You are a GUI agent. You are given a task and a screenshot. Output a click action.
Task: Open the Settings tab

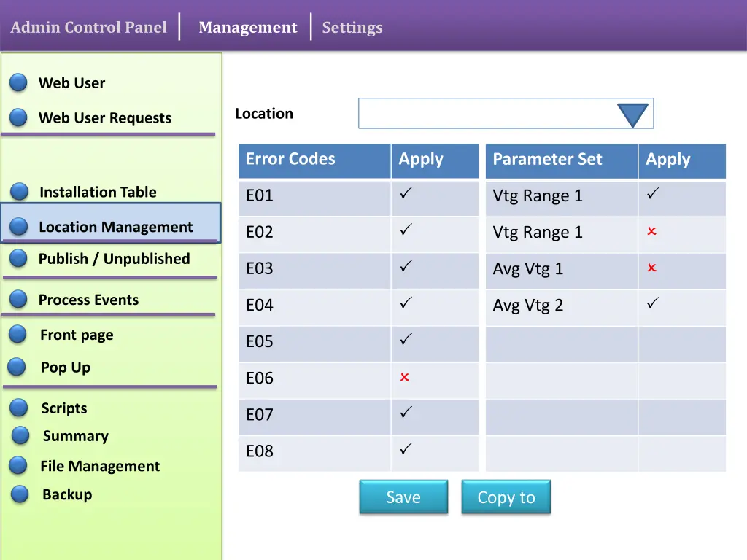click(x=352, y=28)
